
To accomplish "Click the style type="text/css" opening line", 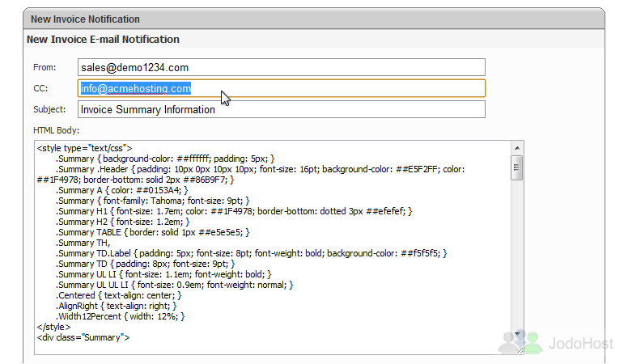I will click(84, 148).
